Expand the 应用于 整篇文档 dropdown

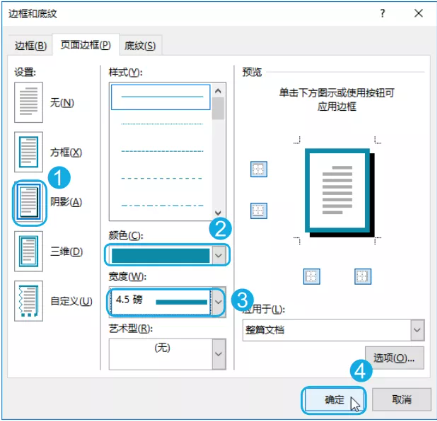point(417,330)
